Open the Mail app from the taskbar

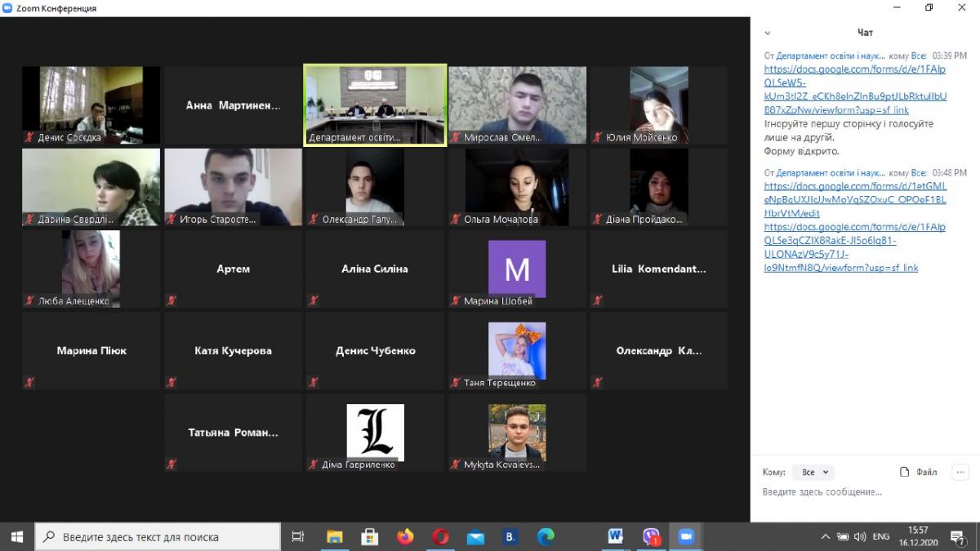tap(476, 536)
